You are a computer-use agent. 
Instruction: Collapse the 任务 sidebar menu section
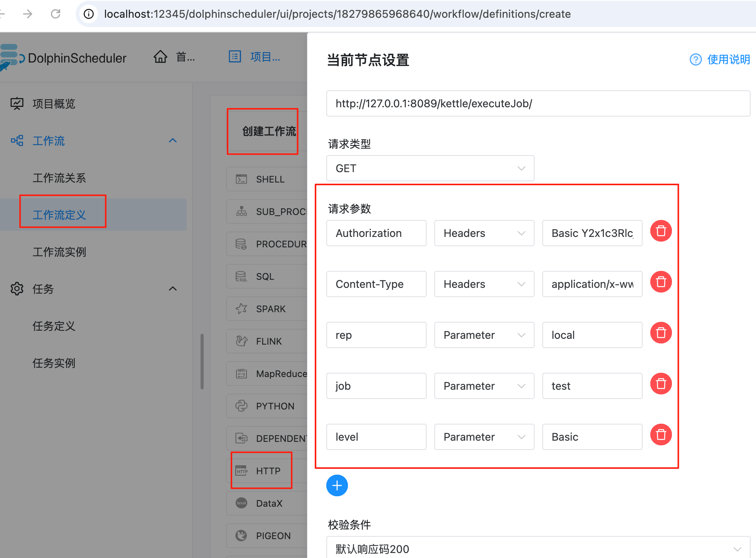pyautogui.click(x=173, y=289)
